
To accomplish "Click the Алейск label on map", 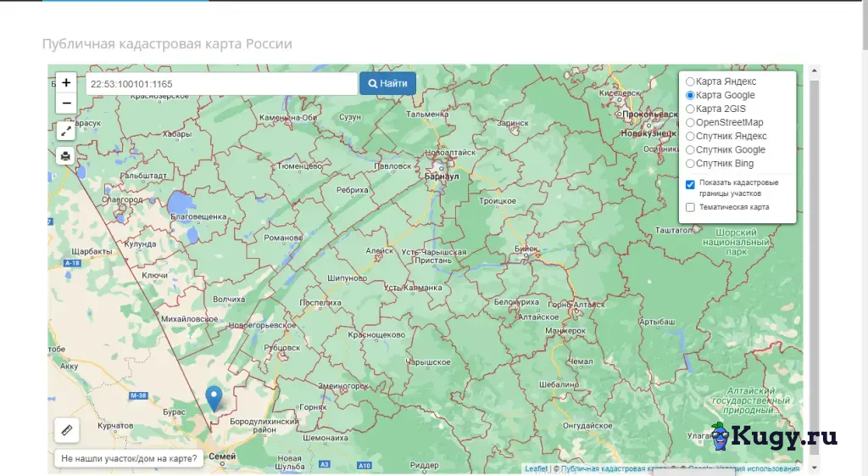I will (379, 251).
